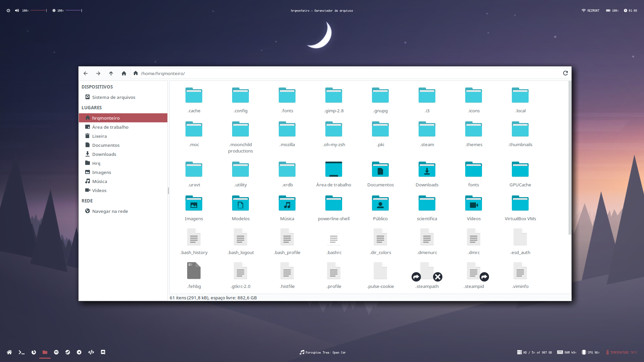
Task: Open the scientifica folder
Action: pos(427,208)
